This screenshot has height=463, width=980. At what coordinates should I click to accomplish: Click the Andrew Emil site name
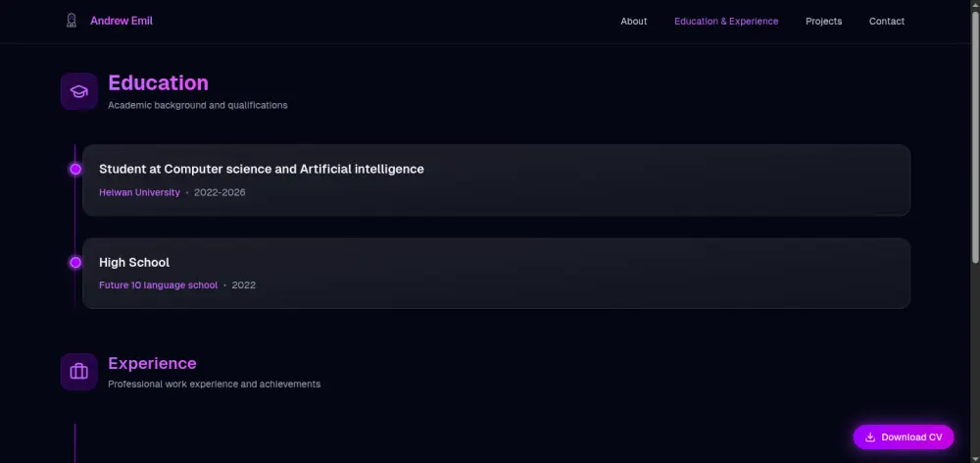point(122,21)
